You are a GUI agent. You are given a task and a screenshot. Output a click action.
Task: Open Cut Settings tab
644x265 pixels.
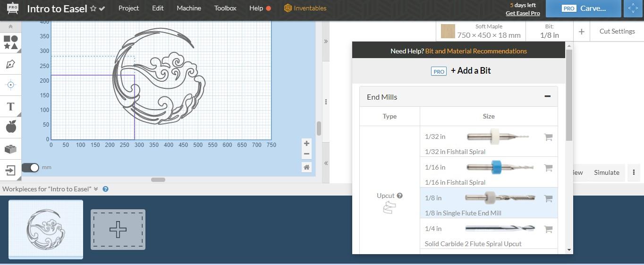pyautogui.click(x=617, y=31)
